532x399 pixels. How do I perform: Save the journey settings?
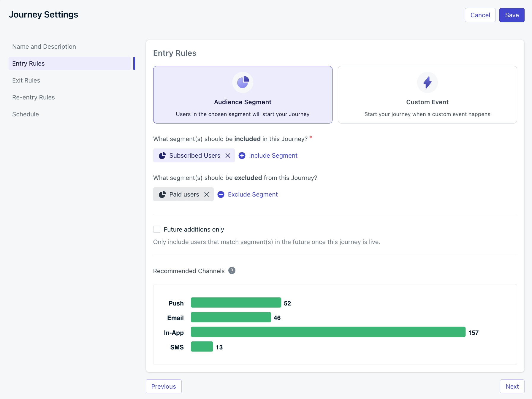coord(512,15)
